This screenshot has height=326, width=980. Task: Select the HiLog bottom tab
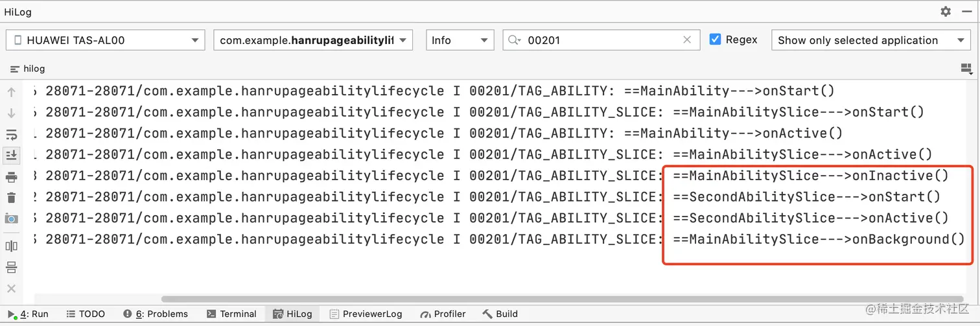click(293, 314)
